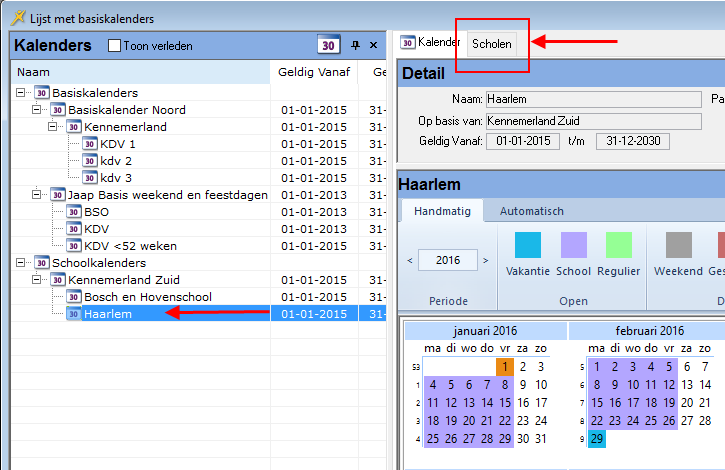Open the Scholen tab

(492, 43)
